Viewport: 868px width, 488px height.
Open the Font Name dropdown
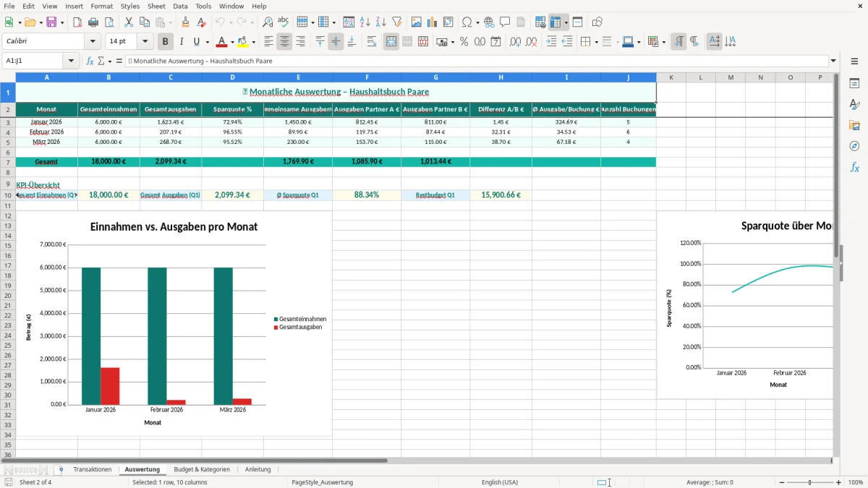pyautogui.click(x=92, y=42)
